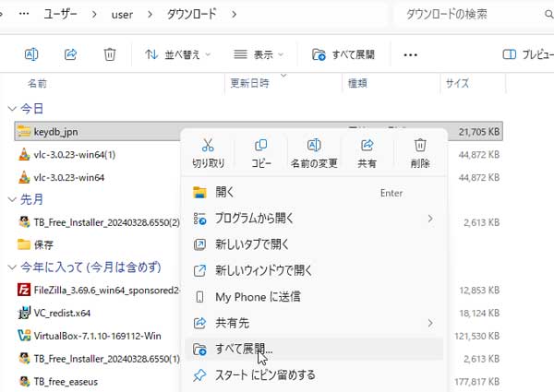This screenshot has width=554, height=392.
Task: Expand breadcrumb chevron after ダウンロード
Action: [x=234, y=15]
